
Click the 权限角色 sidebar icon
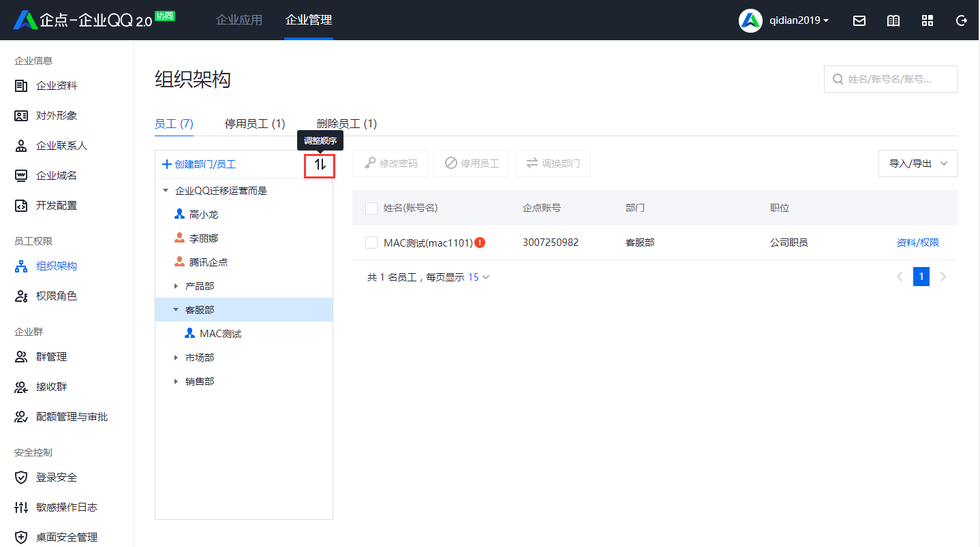[x=21, y=296]
